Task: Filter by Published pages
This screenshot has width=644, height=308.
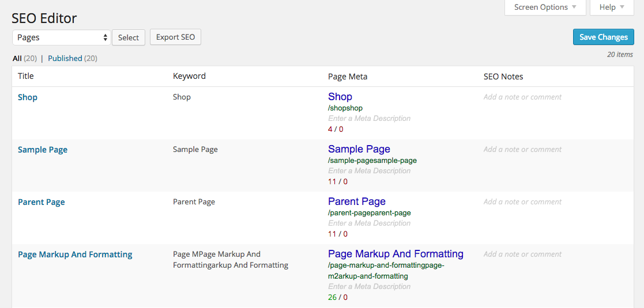Action: pos(65,59)
